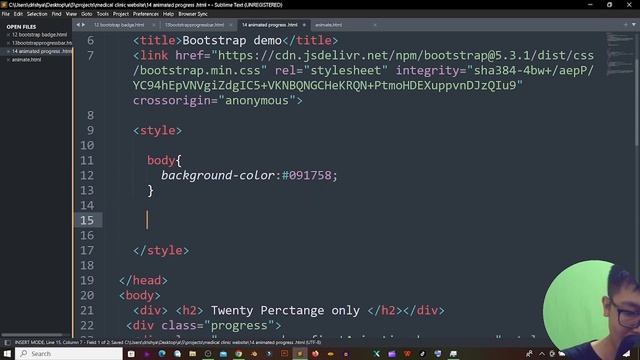This screenshot has width=640, height=360.
Task: Open Google Chrome from taskbar
Action: pos(239,353)
